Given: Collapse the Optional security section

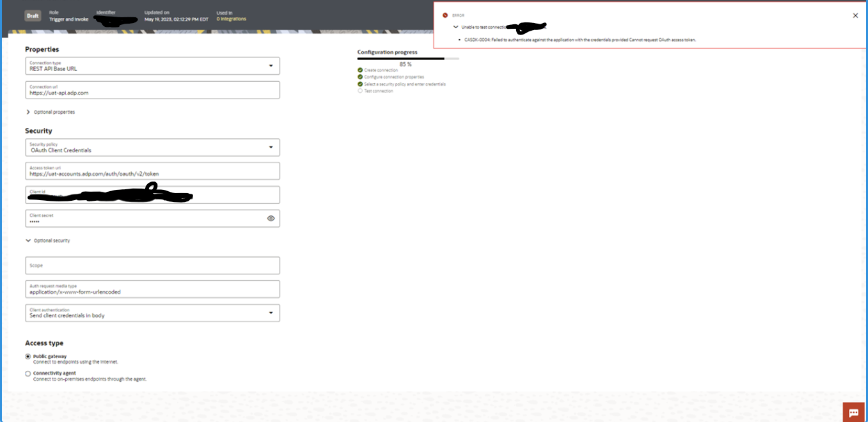Looking at the screenshot, I should (26, 242).
